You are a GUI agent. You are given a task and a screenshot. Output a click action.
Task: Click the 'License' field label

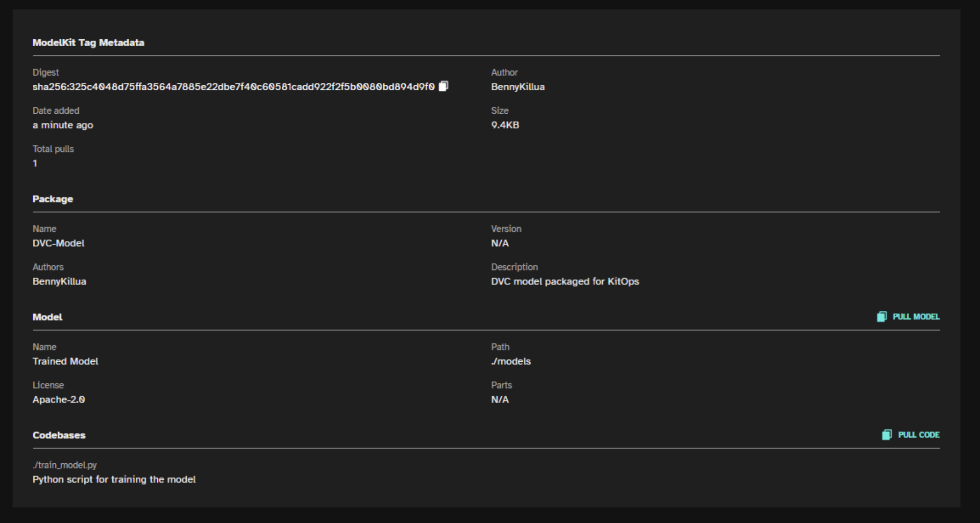48,385
